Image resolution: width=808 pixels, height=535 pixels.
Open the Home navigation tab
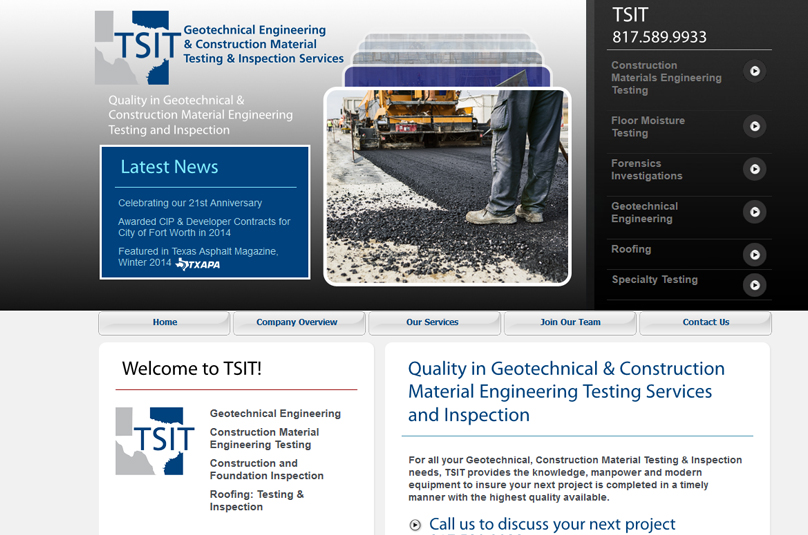[x=164, y=323]
